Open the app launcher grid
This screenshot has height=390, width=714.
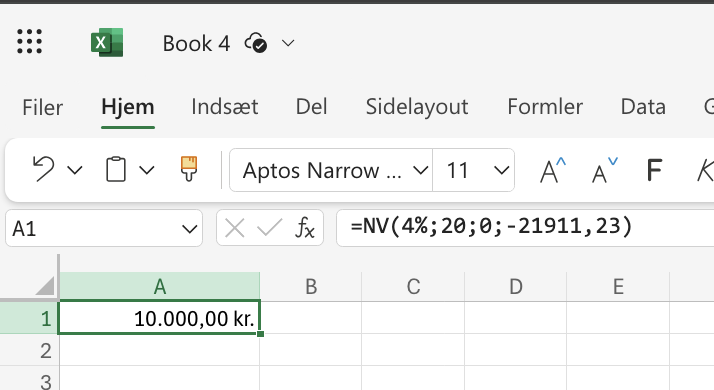[x=30, y=41]
